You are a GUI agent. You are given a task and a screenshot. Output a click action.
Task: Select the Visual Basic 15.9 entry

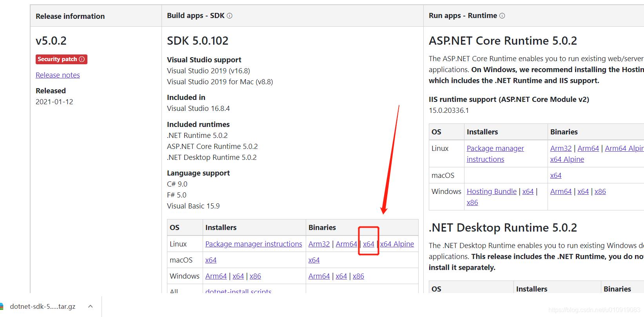193,206
